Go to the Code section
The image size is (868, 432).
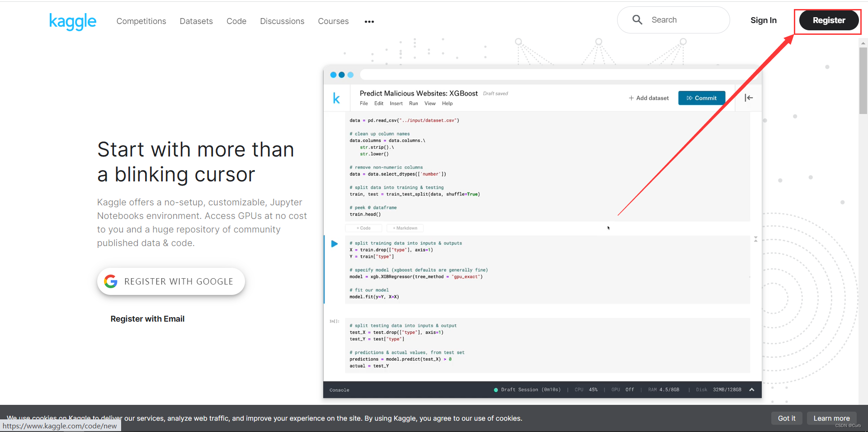[236, 21]
